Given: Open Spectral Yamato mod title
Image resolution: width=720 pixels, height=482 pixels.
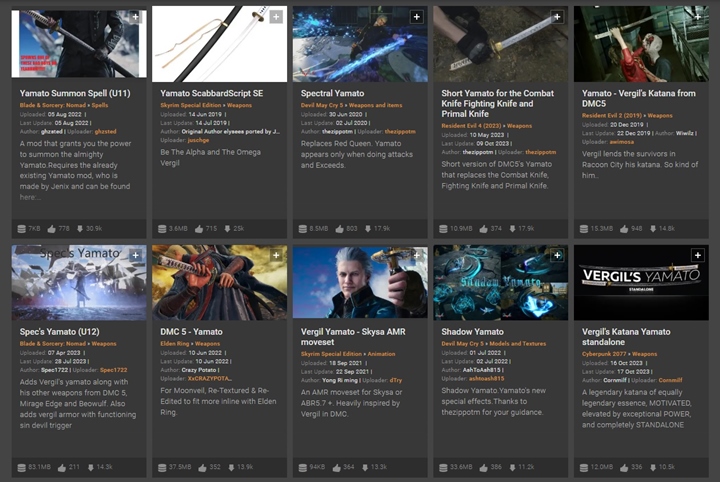Looking at the screenshot, I should (332, 93).
